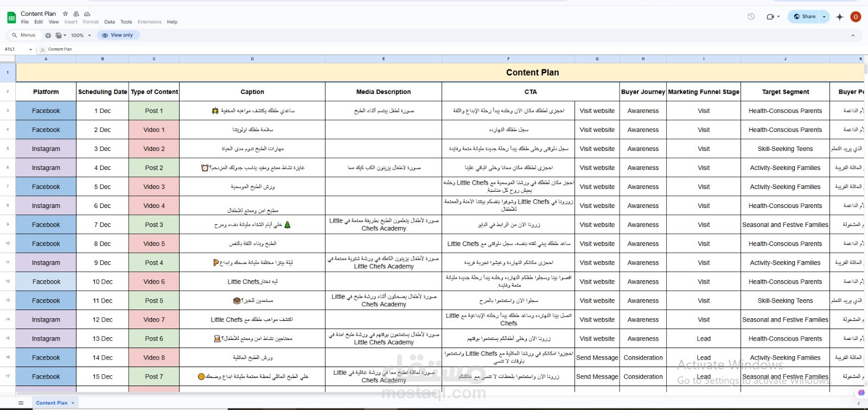Click the formula bar showing Content Plan

pos(456,49)
